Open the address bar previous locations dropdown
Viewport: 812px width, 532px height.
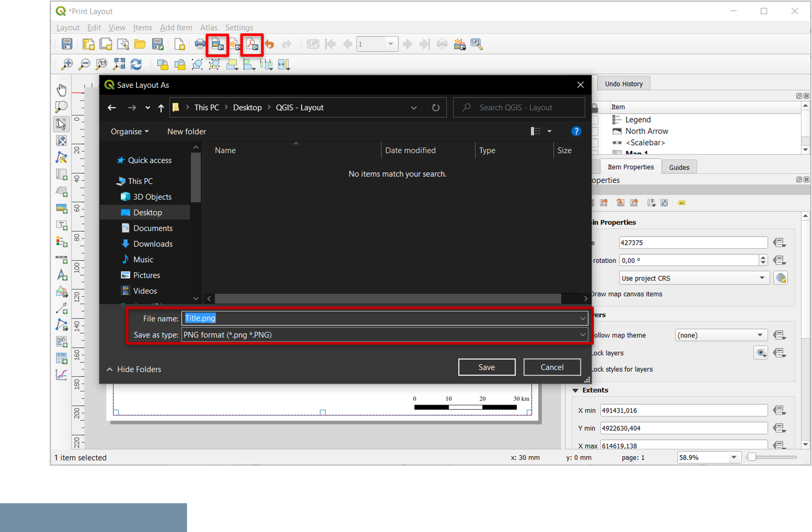[x=413, y=108]
